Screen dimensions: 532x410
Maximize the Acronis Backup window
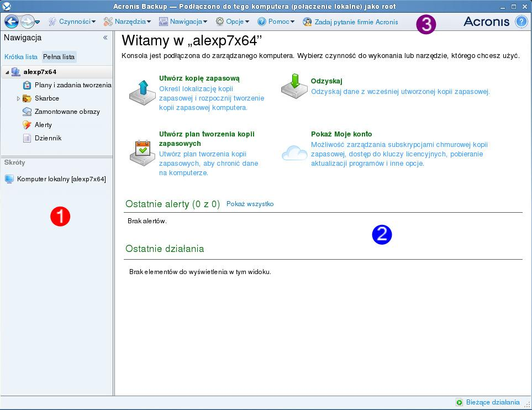pyautogui.click(x=514, y=7)
